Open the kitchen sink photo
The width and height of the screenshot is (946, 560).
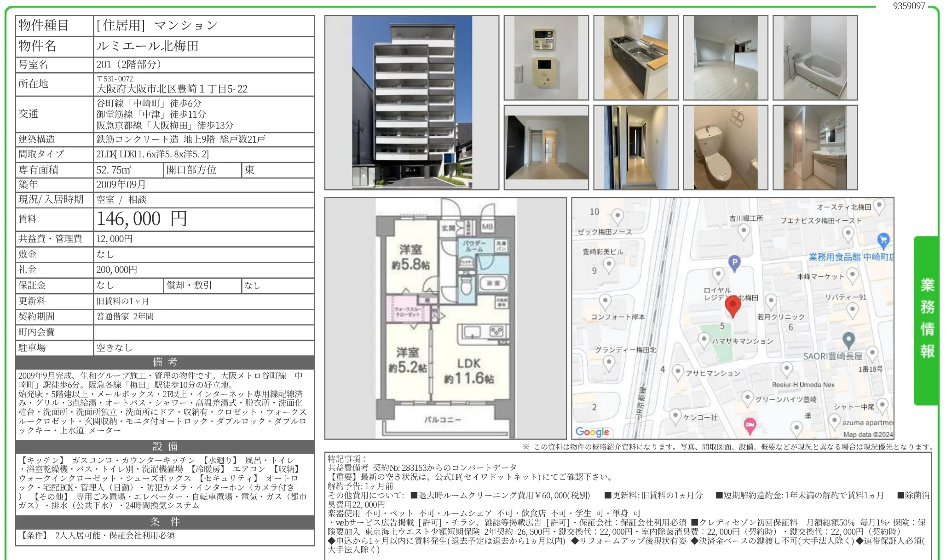(x=635, y=58)
